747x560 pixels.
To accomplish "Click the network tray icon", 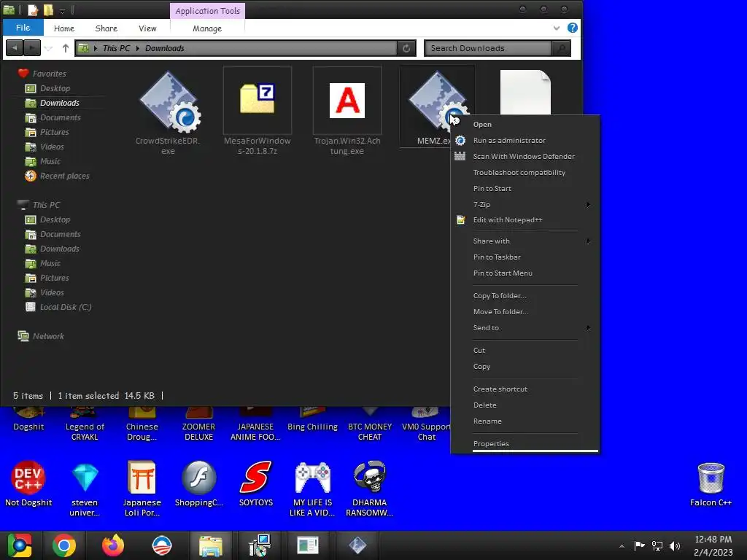I will (657, 545).
